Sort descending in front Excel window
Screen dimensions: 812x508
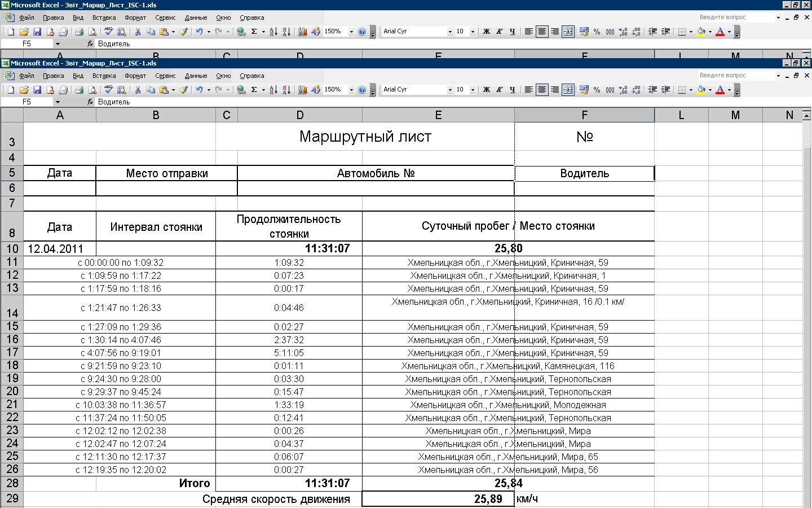coord(286,90)
